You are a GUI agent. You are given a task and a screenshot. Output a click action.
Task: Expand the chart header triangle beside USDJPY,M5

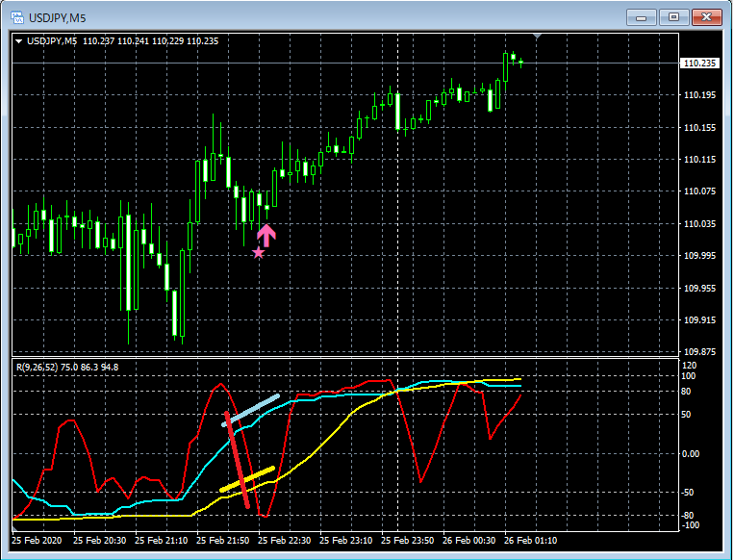(18, 41)
